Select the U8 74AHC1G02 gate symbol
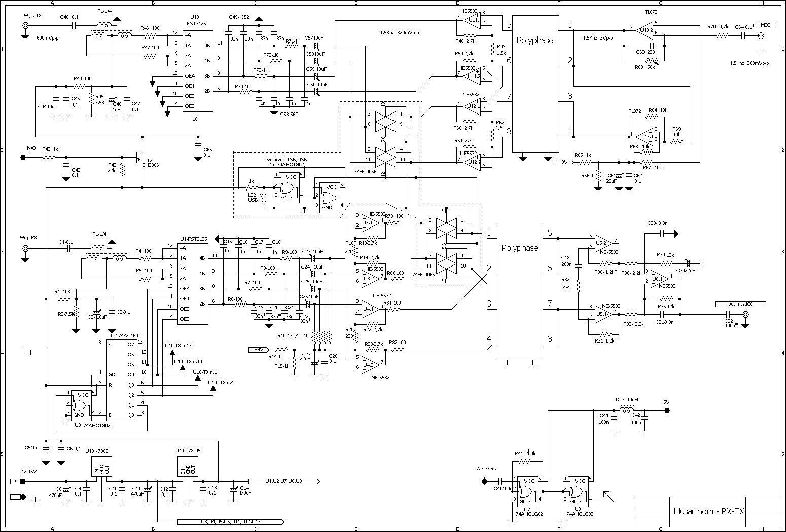This screenshot has height=532, width=786. [578, 489]
